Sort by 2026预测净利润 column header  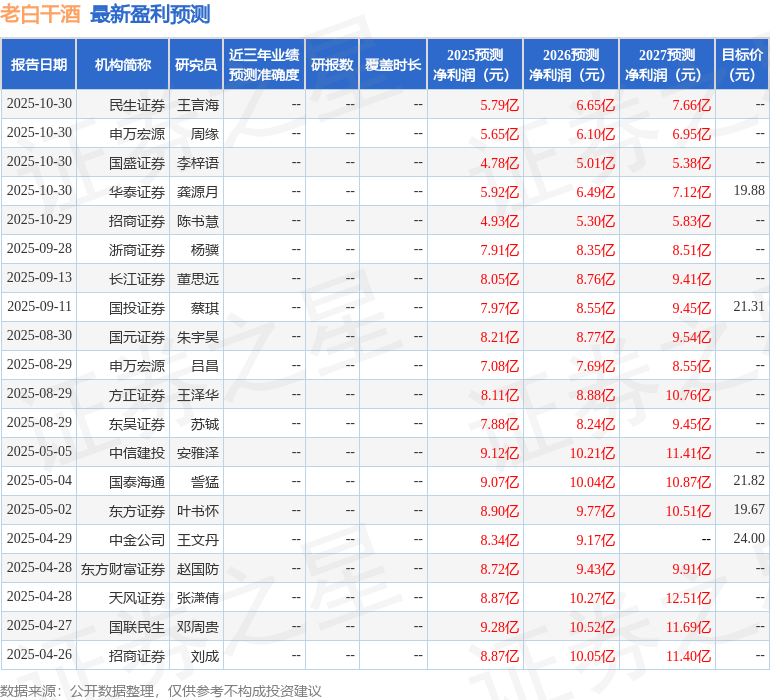[x=571, y=65]
